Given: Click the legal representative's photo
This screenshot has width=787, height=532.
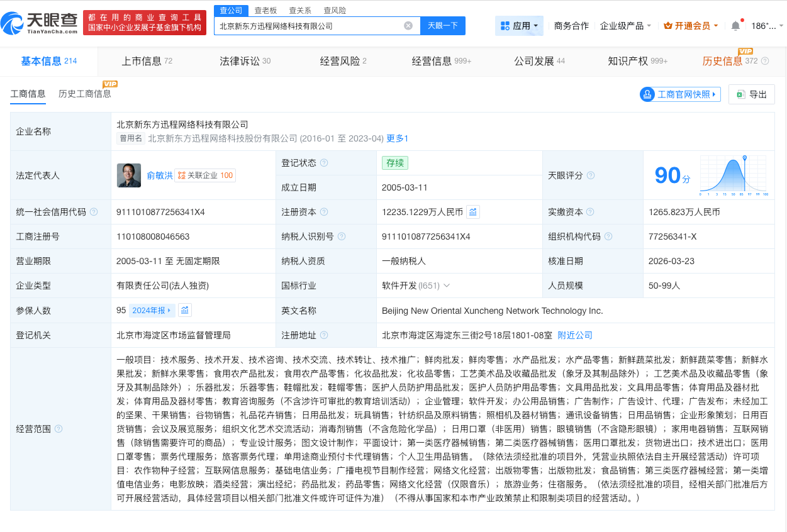Looking at the screenshot, I should (x=129, y=175).
